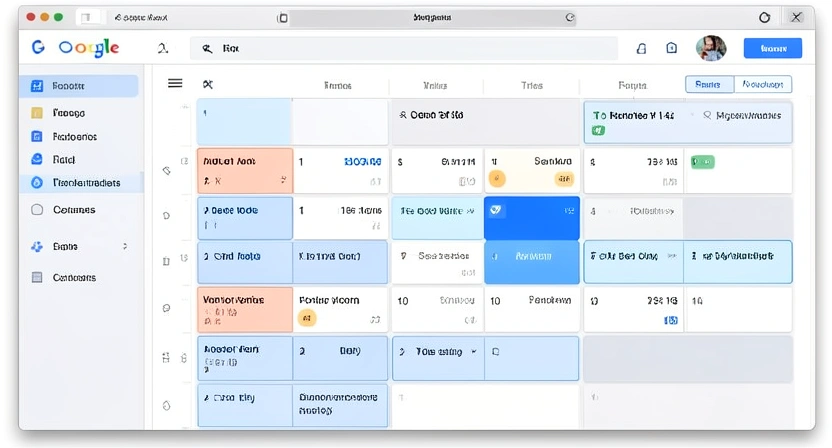Open blue hyperlink text in first white cell
This screenshot has width=832, height=448.
pos(363,161)
